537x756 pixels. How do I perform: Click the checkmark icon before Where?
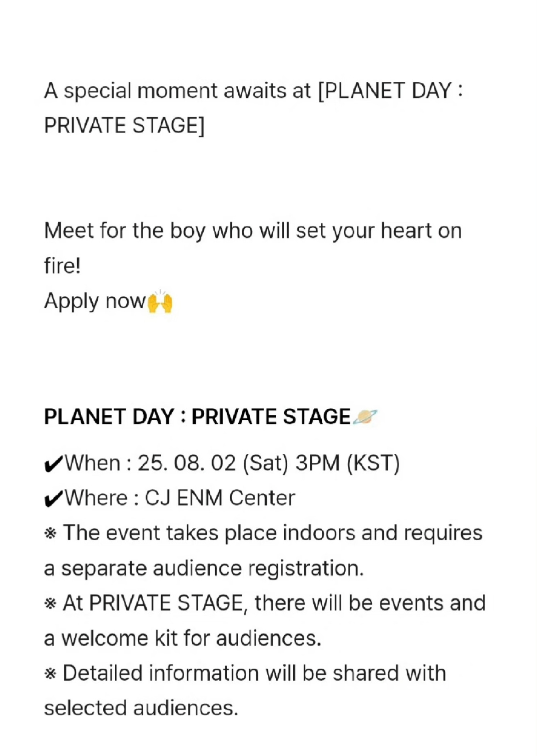point(54,499)
